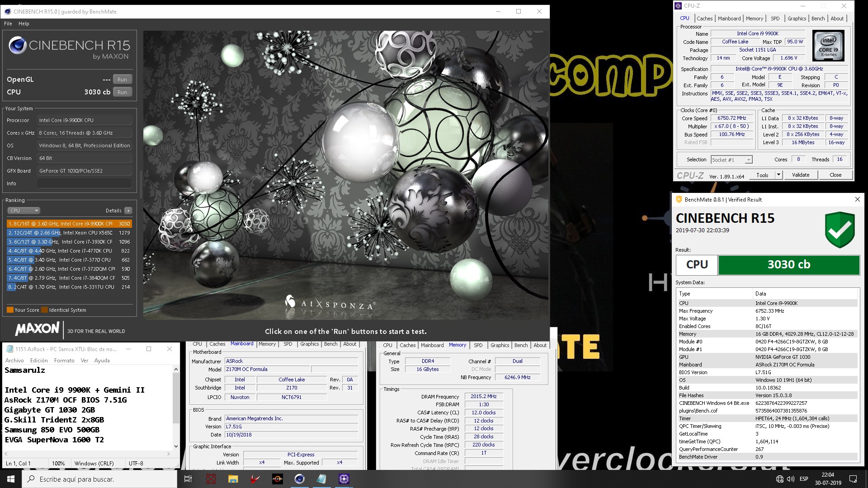Open the red knot taskbar icon
868x488 pixels.
pos(211,479)
